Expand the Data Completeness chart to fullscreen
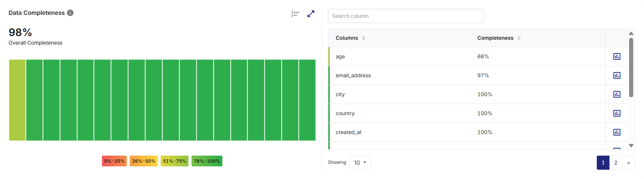 (x=311, y=14)
